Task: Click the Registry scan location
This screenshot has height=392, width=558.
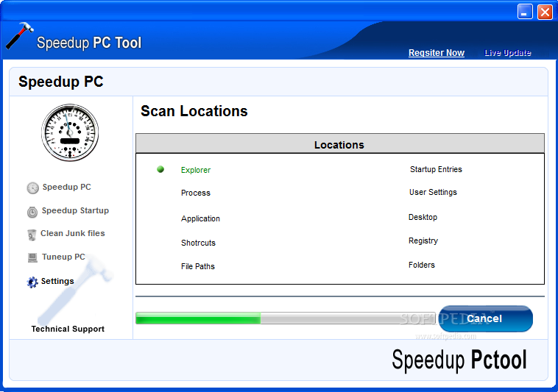Action: click(x=423, y=240)
